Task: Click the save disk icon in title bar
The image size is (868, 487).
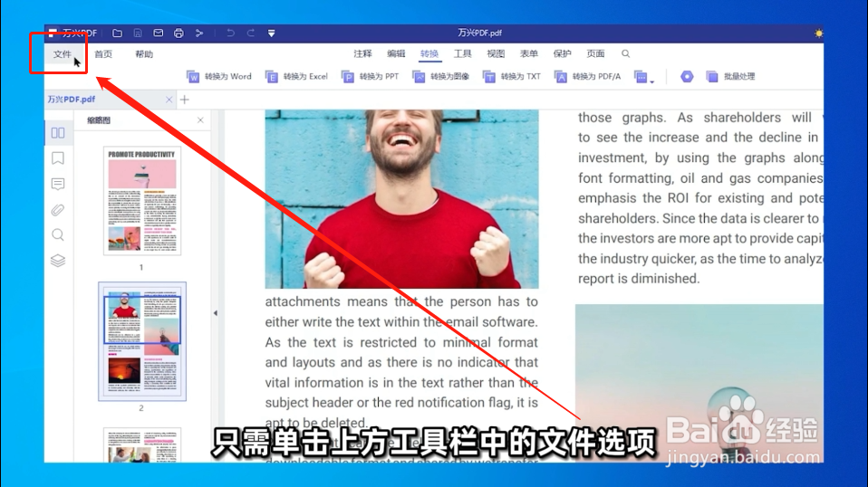Action: (138, 33)
